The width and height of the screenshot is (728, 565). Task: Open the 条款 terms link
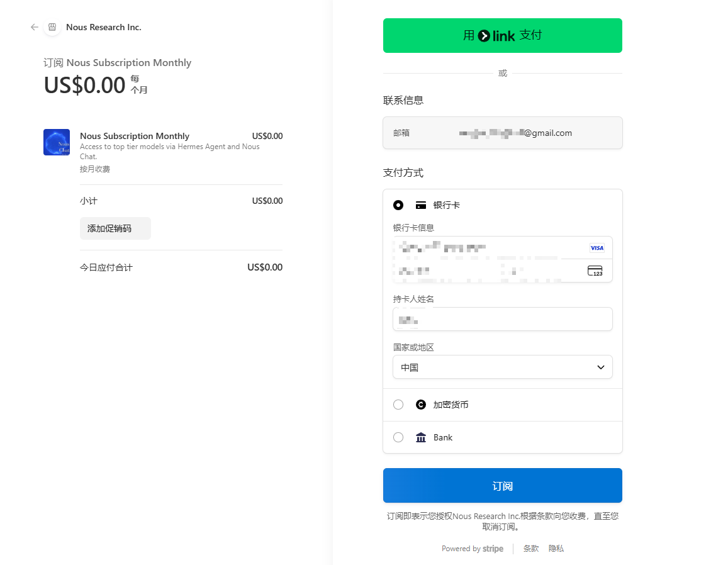tap(530, 549)
